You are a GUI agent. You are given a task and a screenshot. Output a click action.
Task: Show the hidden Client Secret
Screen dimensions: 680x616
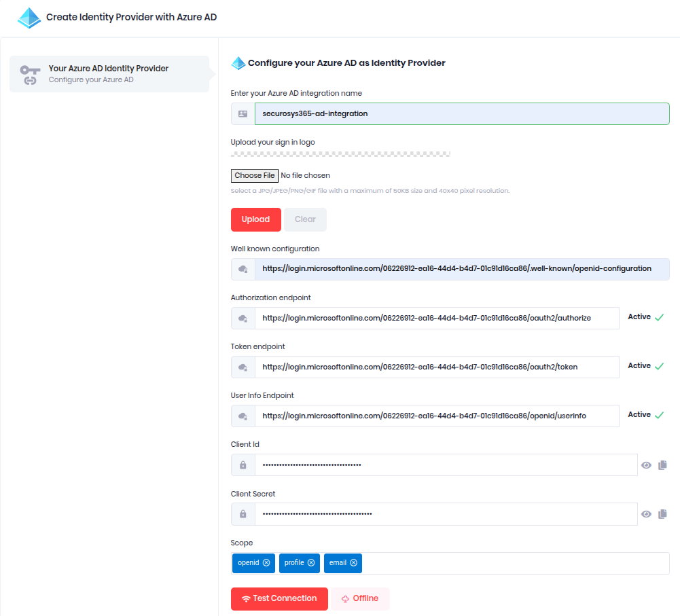point(646,514)
